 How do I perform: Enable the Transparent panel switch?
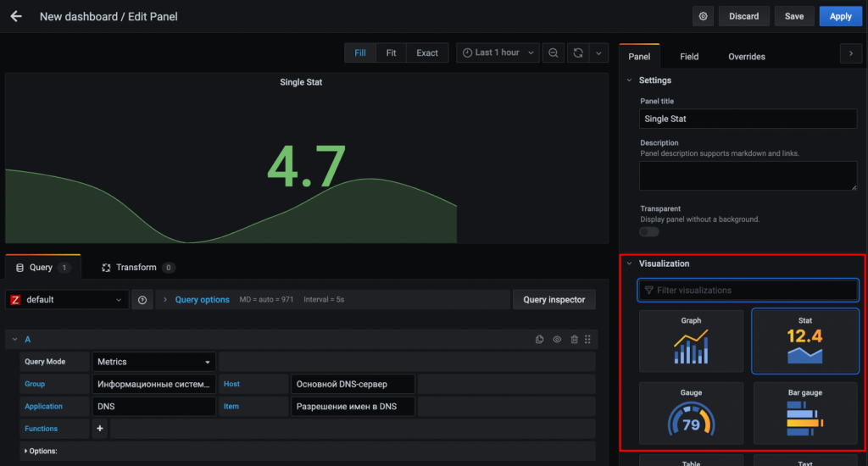(x=649, y=231)
